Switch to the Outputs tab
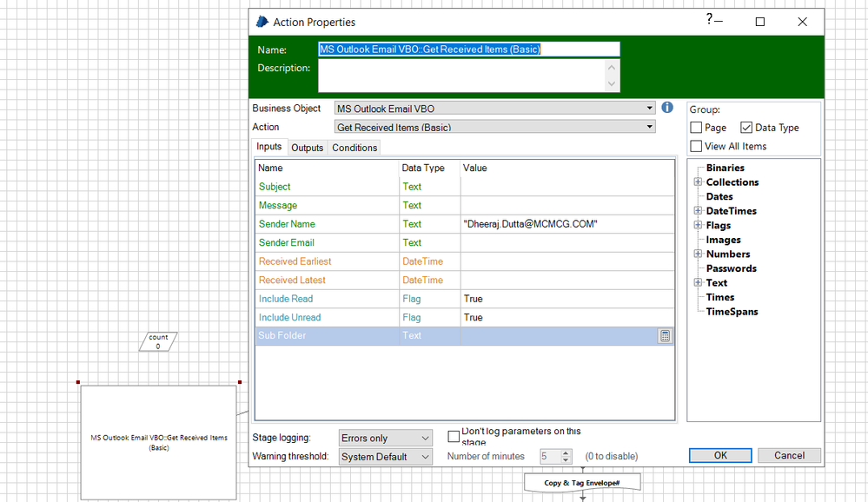868x502 pixels. point(307,148)
